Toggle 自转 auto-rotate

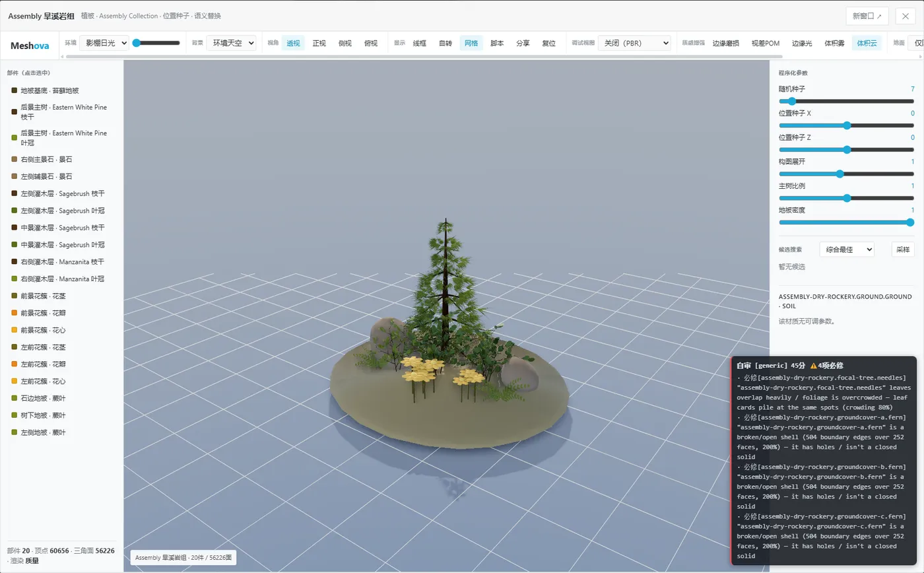(445, 43)
